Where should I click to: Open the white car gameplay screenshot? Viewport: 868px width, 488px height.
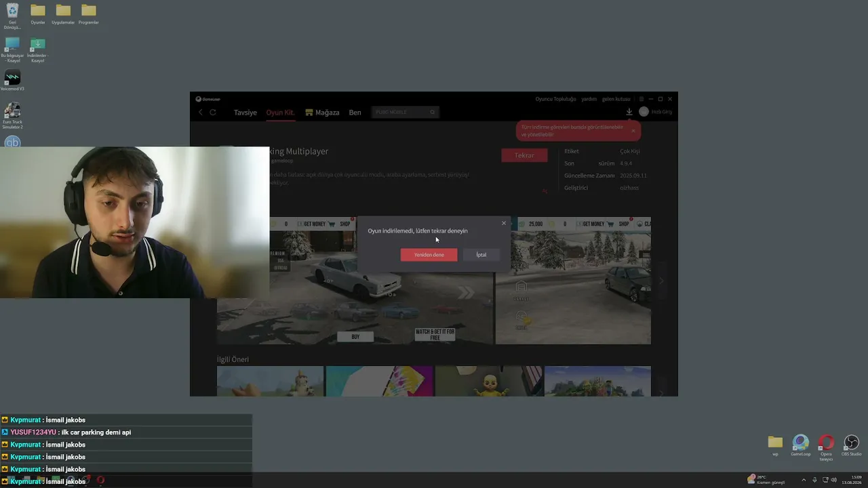(x=381, y=281)
